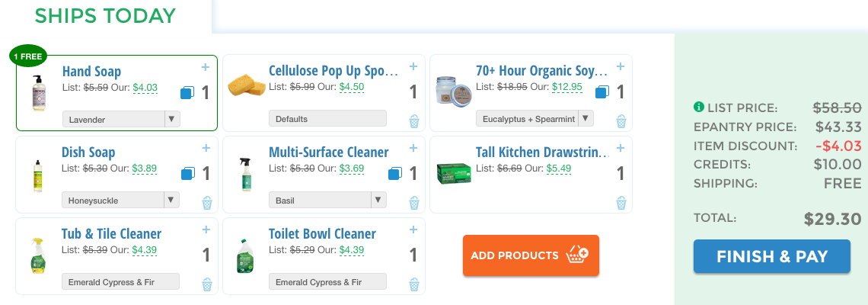Click plus icon on Multi-Surface Cleaner

(413, 148)
